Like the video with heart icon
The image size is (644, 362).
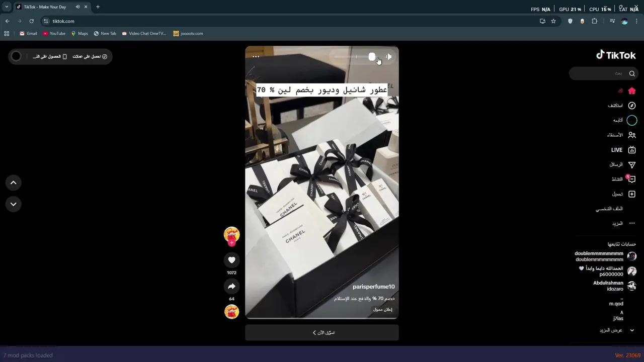[x=231, y=260]
